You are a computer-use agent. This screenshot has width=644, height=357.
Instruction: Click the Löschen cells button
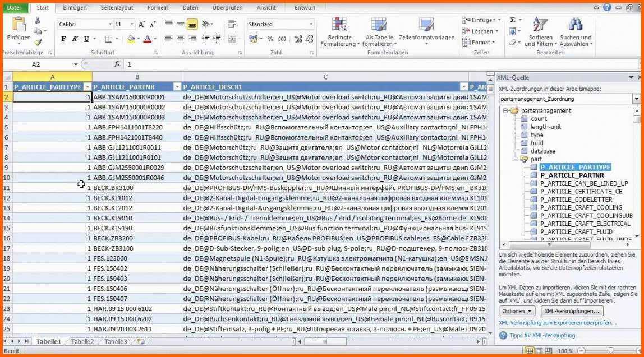(480, 31)
